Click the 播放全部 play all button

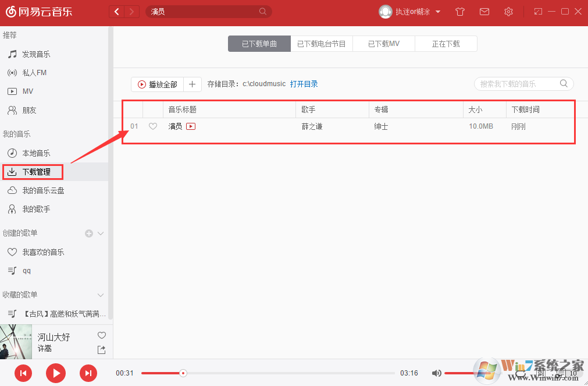pos(157,84)
